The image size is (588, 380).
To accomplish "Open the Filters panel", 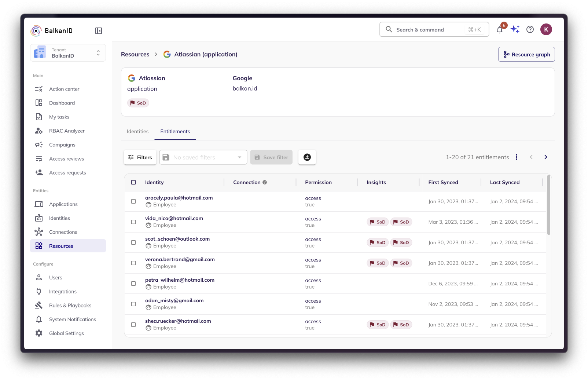I will (x=140, y=157).
